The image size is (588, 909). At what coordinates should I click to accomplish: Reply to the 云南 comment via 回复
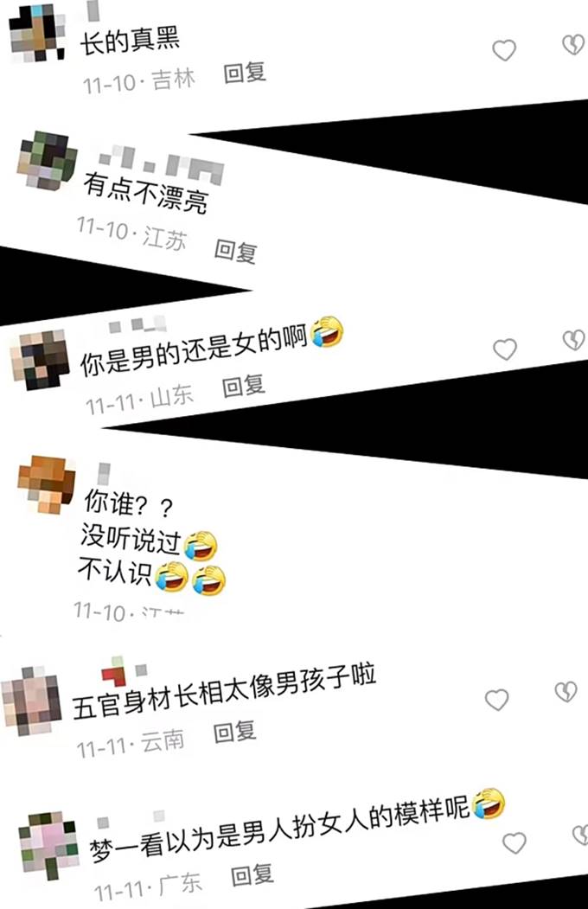click(235, 733)
